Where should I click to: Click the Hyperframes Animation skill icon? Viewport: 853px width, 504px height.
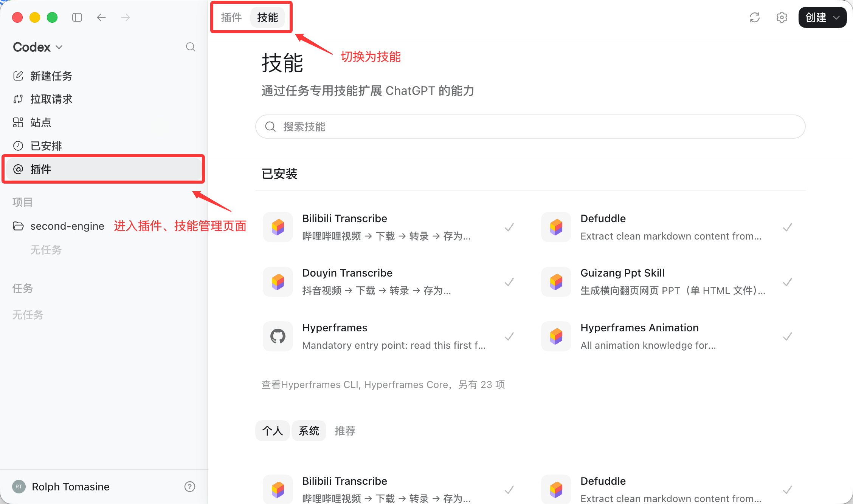(x=556, y=336)
